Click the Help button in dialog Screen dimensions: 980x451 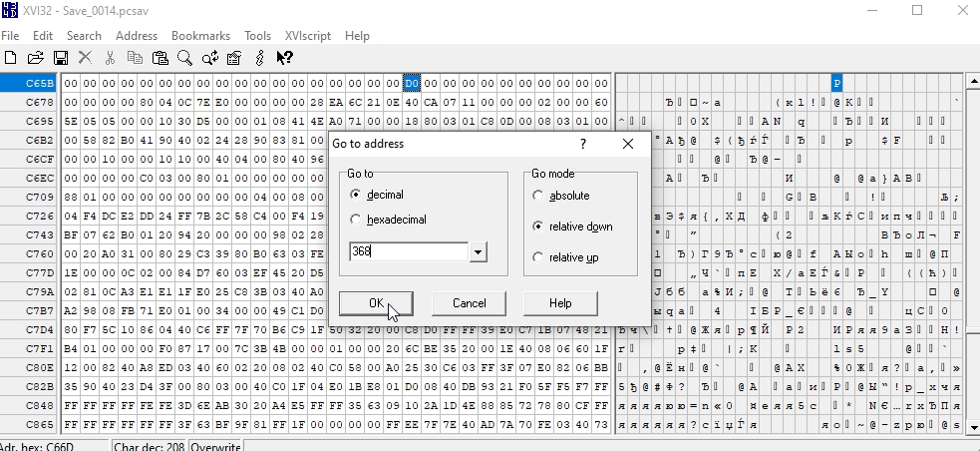pyautogui.click(x=560, y=303)
